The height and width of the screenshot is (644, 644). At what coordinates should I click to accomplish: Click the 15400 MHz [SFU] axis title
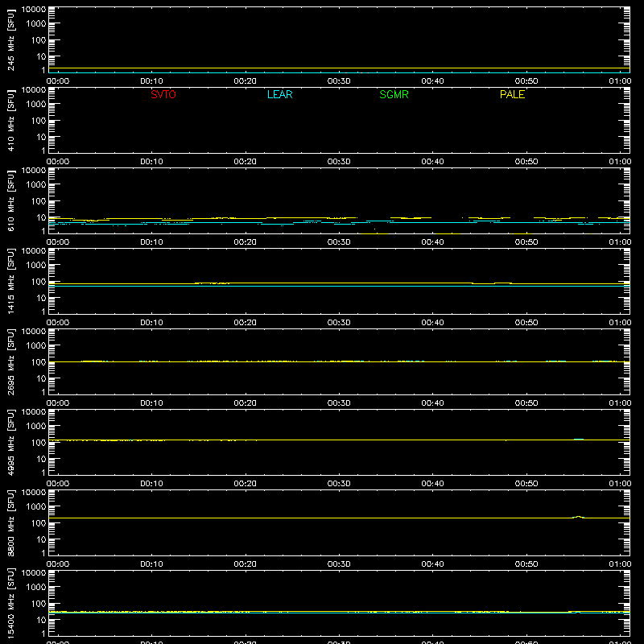coord(10,603)
